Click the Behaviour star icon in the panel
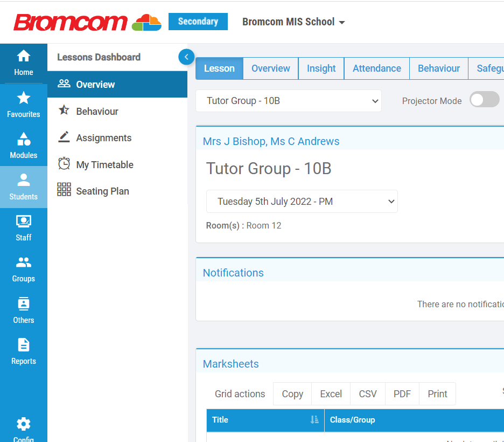The width and height of the screenshot is (504, 442). 64,110
